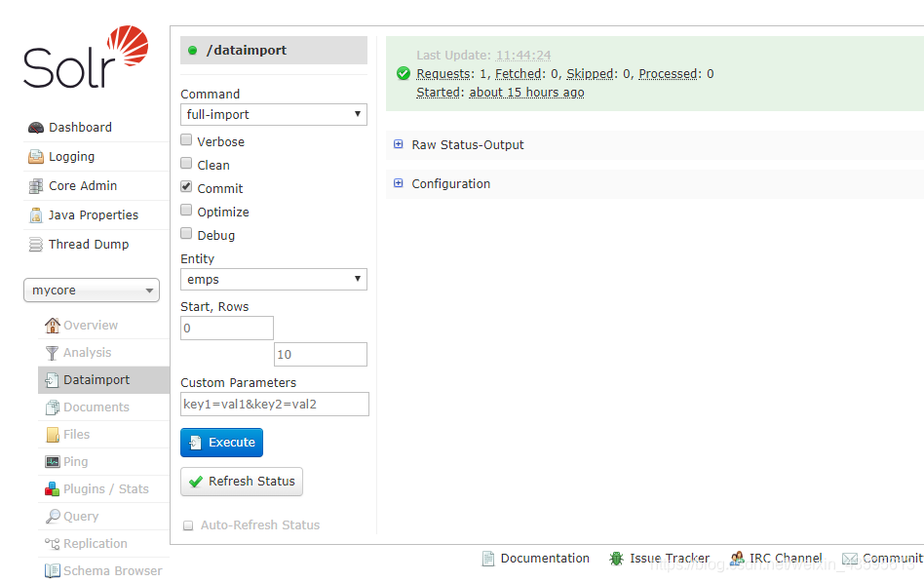Click the Java Properties jar icon
924x582 pixels.
click(x=36, y=215)
